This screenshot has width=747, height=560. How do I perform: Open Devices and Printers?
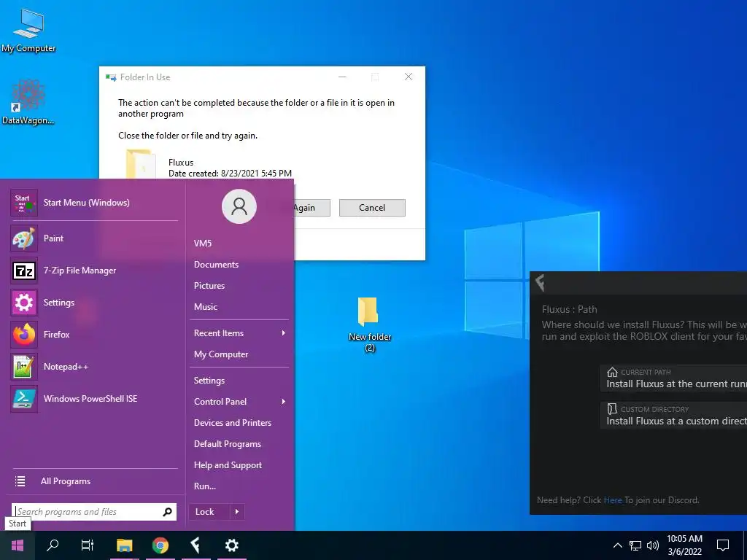point(233,423)
